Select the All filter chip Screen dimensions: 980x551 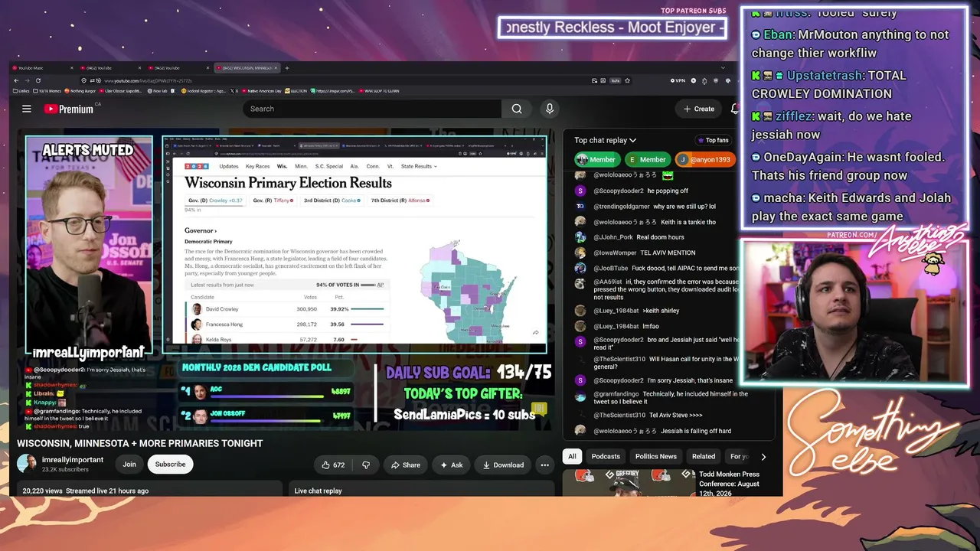(572, 457)
